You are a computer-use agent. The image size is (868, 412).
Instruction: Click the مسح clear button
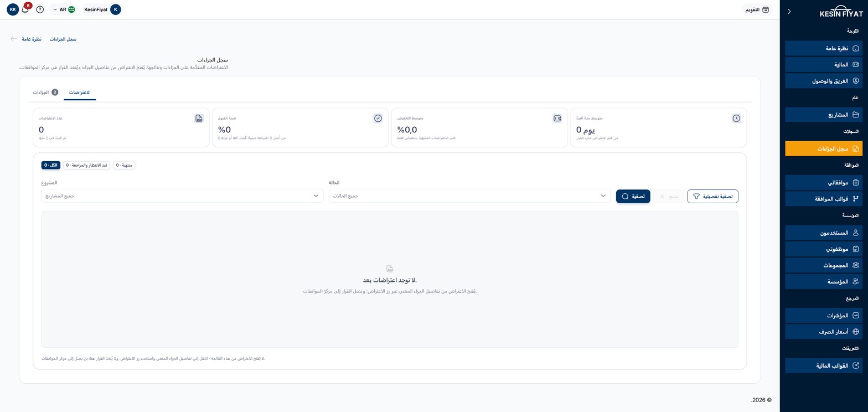coord(669,196)
